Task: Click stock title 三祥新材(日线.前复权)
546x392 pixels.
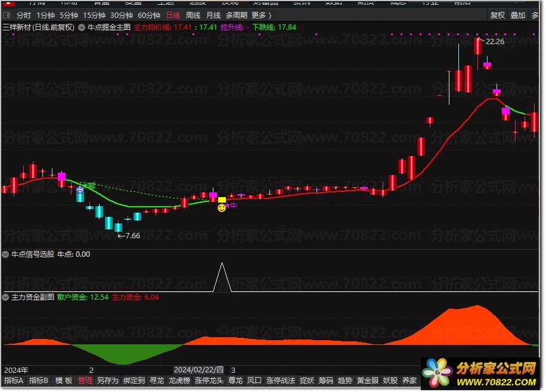Action: click(39, 27)
